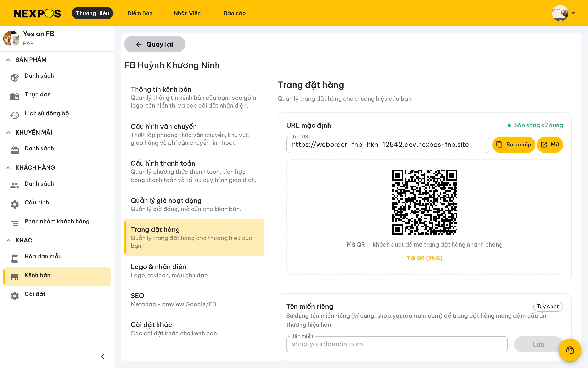
Task: Collapse the sidebar with the chevron
Action: pyautogui.click(x=102, y=357)
